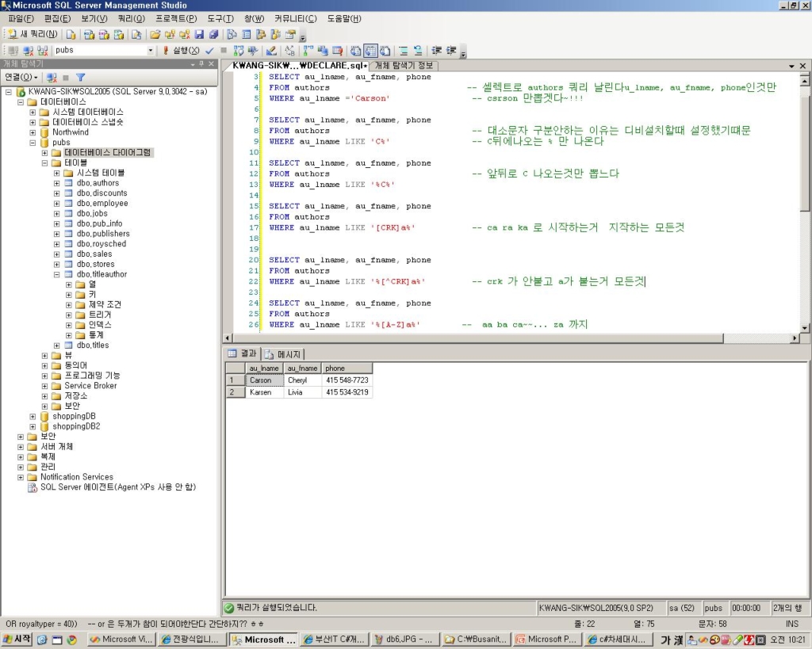Parse the query with the blue checkmark
The height and width of the screenshot is (649, 812).
coord(209,50)
